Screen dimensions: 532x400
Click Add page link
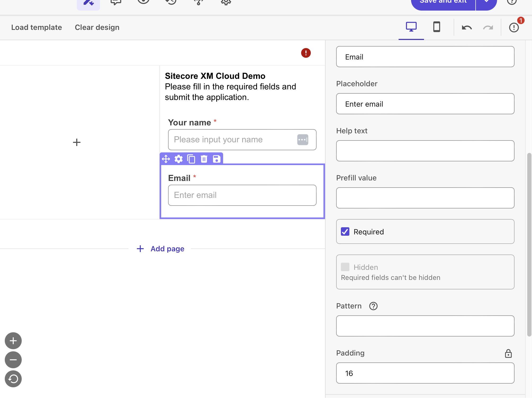(x=160, y=249)
